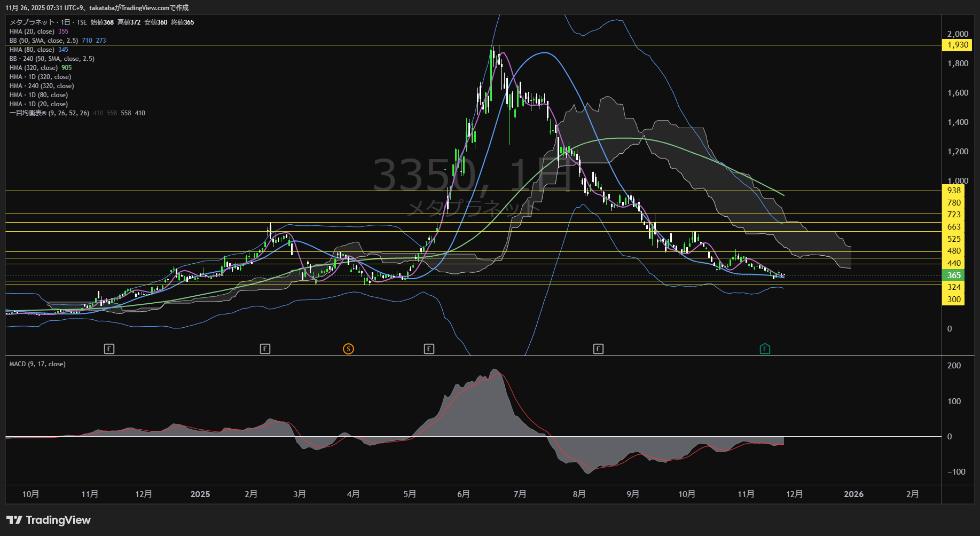
Task: Click the メタプラネット symbol title
Action: coord(32,22)
